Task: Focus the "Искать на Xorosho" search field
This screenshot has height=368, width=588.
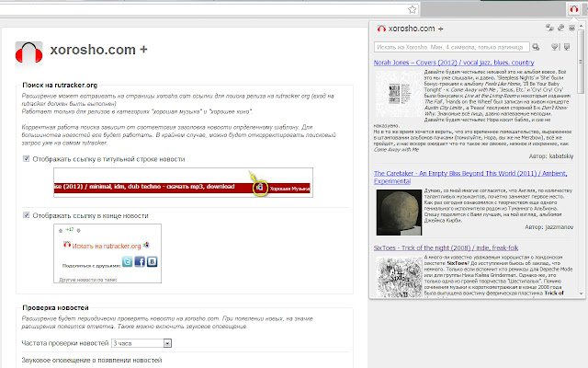Action: (x=451, y=47)
